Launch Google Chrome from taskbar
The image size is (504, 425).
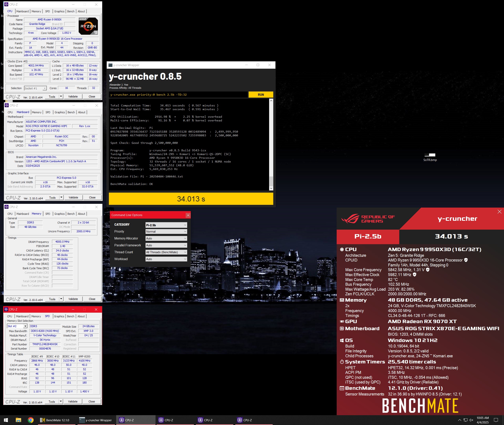click(x=31, y=420)
